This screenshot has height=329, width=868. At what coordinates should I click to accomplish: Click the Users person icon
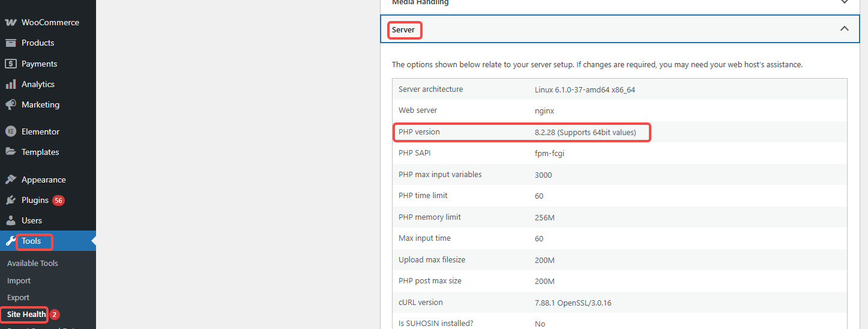(10, 220)
